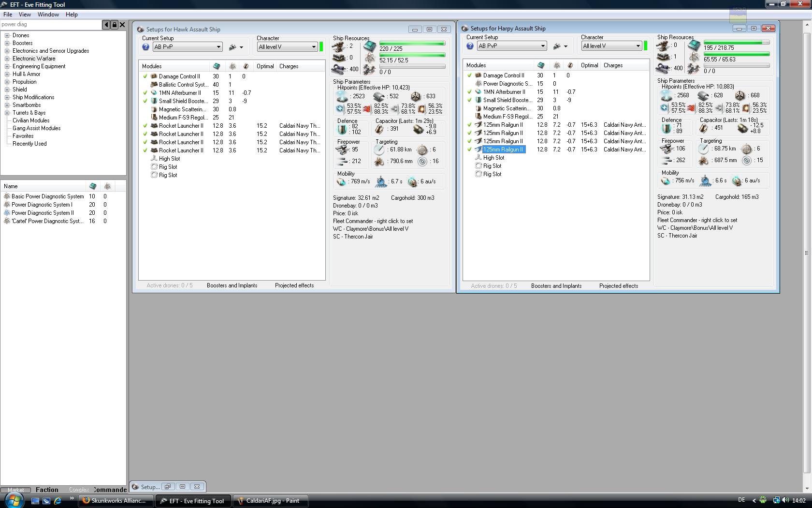Click the warp speed icon in Harpy Mobility
This screenshot has height=508, width=812.
coord(737,180)
